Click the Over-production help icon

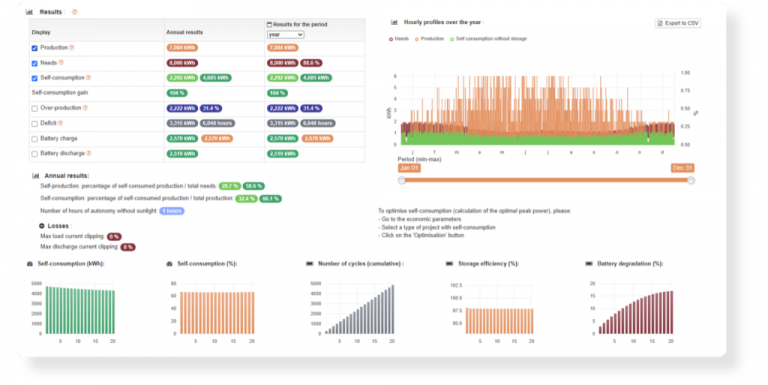[x=85, y=108]
